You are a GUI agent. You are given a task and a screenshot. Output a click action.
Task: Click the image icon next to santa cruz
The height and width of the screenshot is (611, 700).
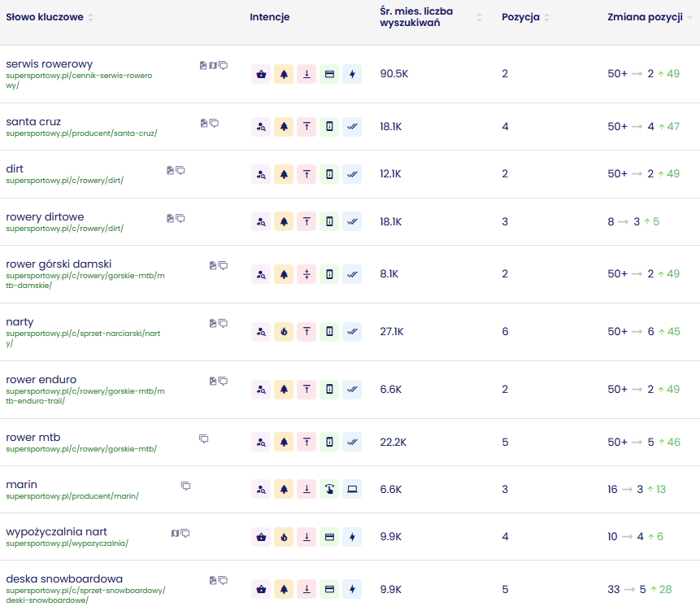204,123
